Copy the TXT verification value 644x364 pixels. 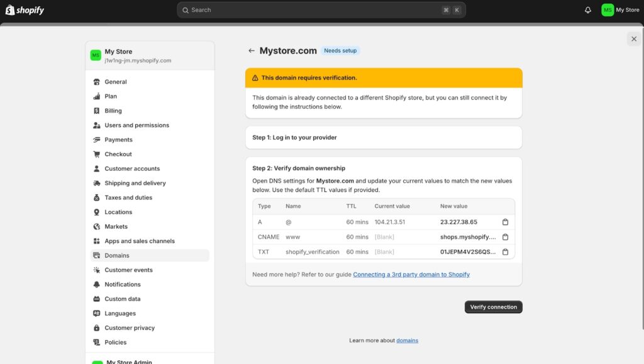[x=505, y=252]
